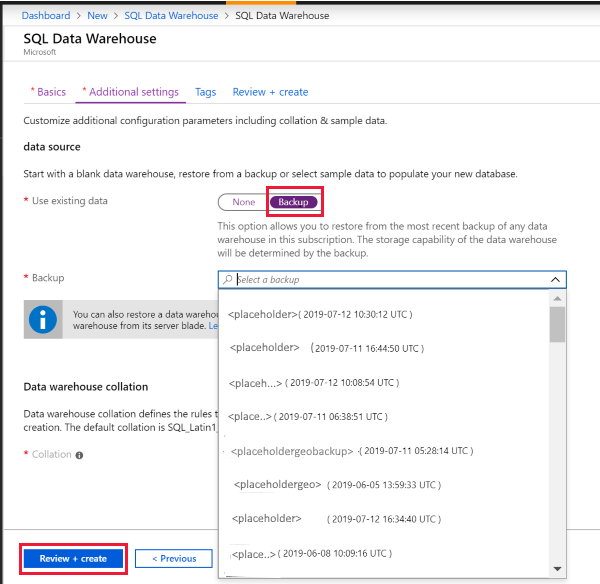The width and height of the screenshot is (600, 584).
Task: Click the Collation info tooltip icon
Action: (x=79, y=455)
